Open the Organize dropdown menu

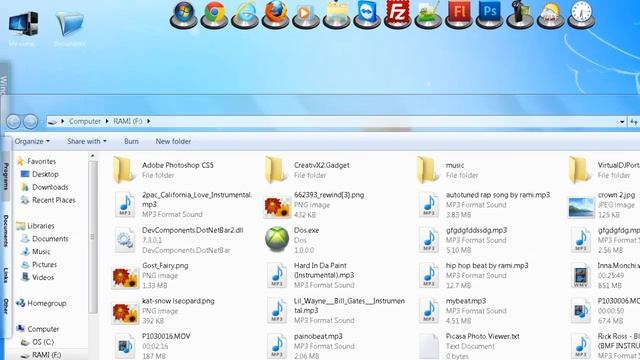[x=32, y=141]
